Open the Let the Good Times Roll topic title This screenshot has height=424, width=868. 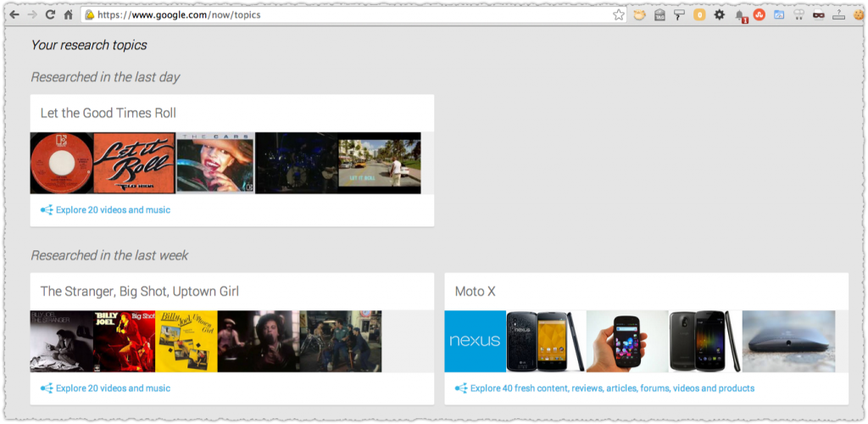pos(108,113)
